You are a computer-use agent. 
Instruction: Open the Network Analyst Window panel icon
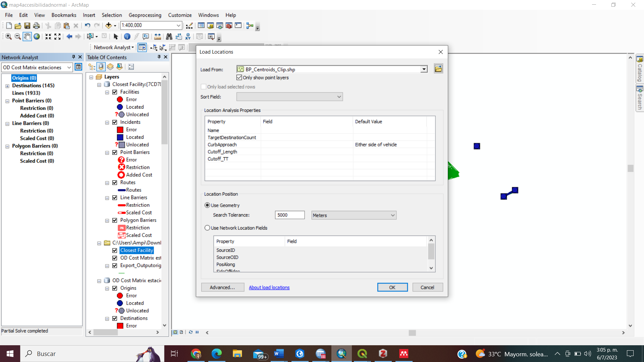point(142,47)
